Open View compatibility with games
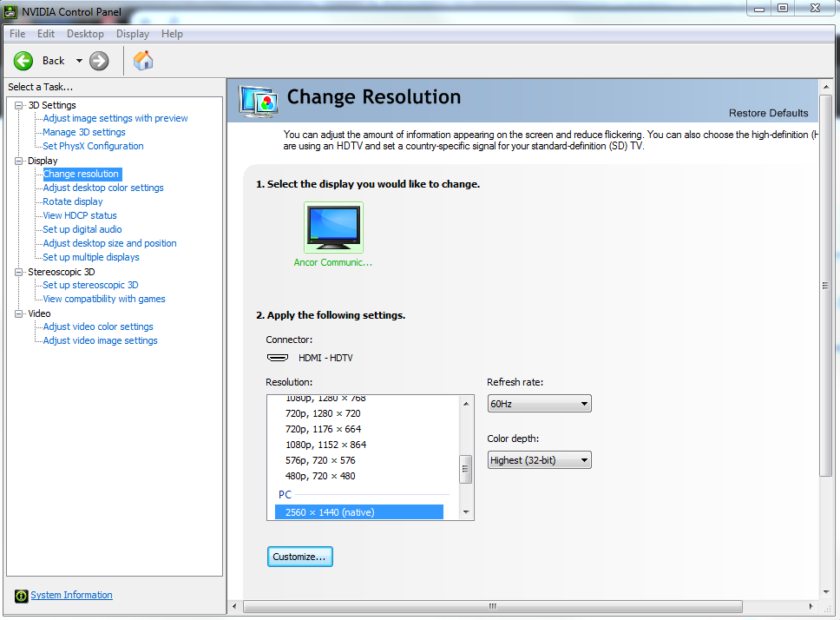 click(104, 300)
